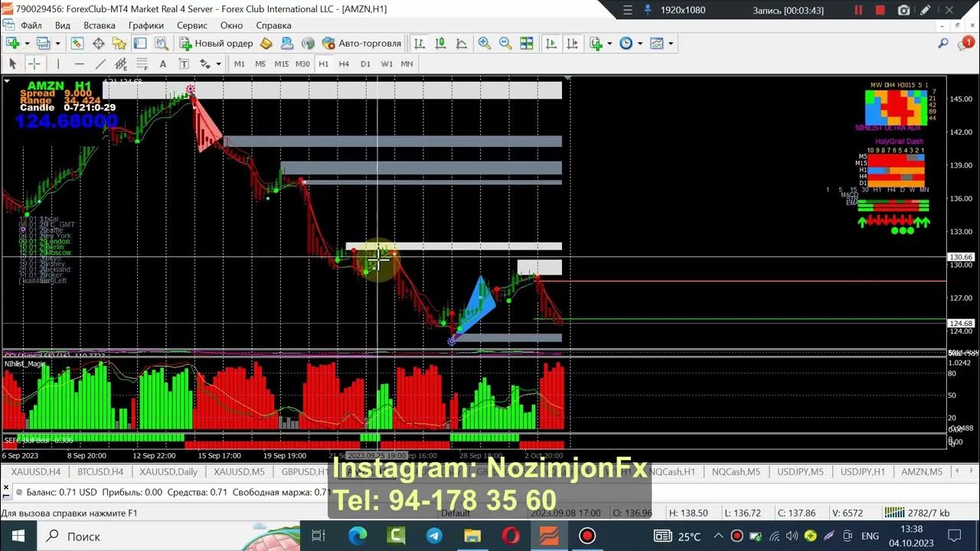Switch timeframe to M1
Screen dimensions: 980x551
240,64
